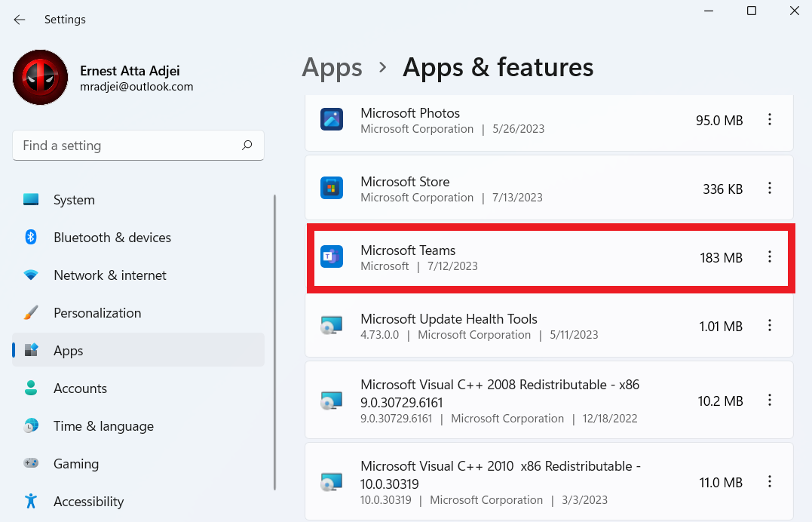Click the Microsoft Store app icon

332,188
